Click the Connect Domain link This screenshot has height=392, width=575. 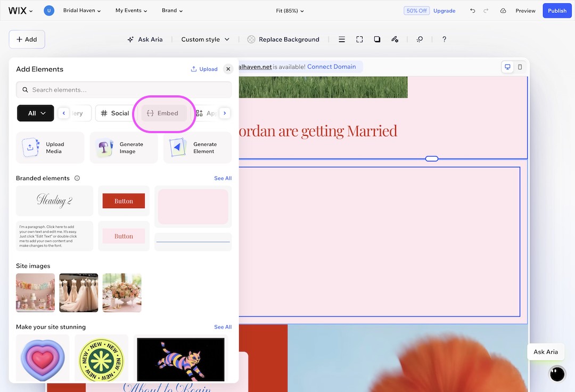pos(332,66)
